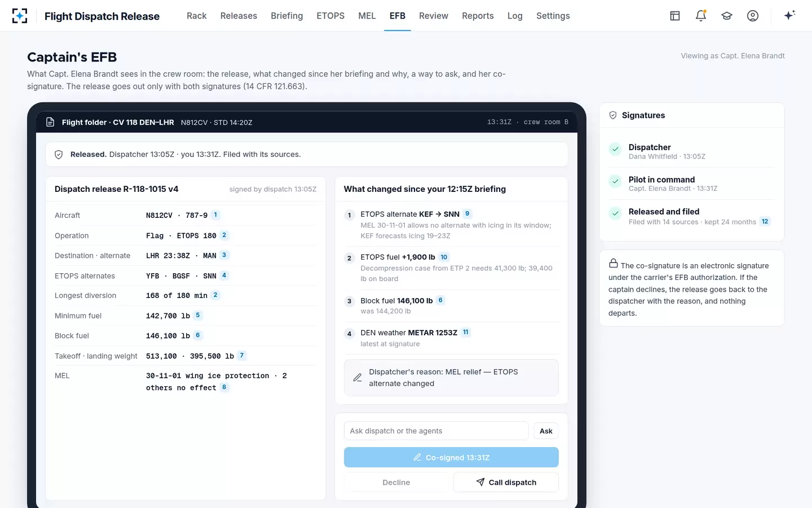Select the Block fuel 146,100 lb change item
The width and height of the screenshot is (812, 508).
tap(451, 306)
